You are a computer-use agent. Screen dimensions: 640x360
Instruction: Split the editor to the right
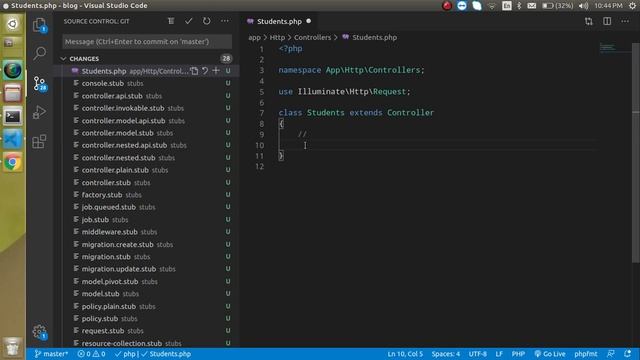(x=607, y=21)
